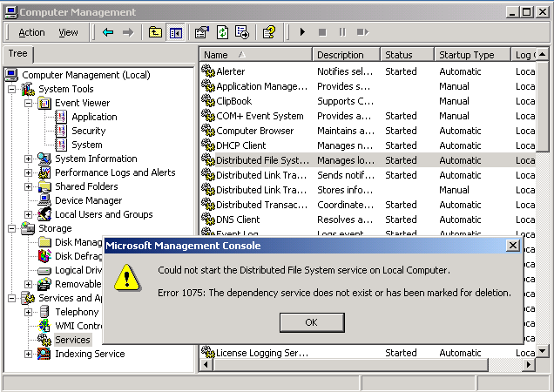Select Computer Management (Local) root node
Screen dimensions: 554x392
coord(86,75)
